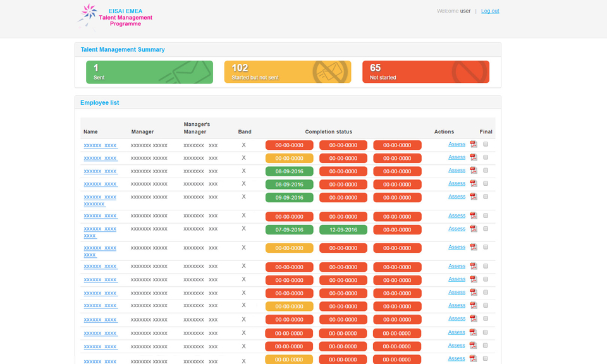607x364 pixels.
Task: Click the Name column header
Action: [90, 132]
